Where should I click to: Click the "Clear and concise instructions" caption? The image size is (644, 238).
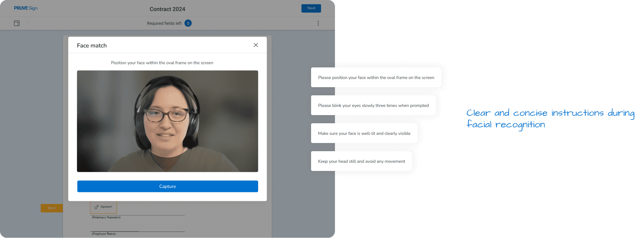coord(550,119)
